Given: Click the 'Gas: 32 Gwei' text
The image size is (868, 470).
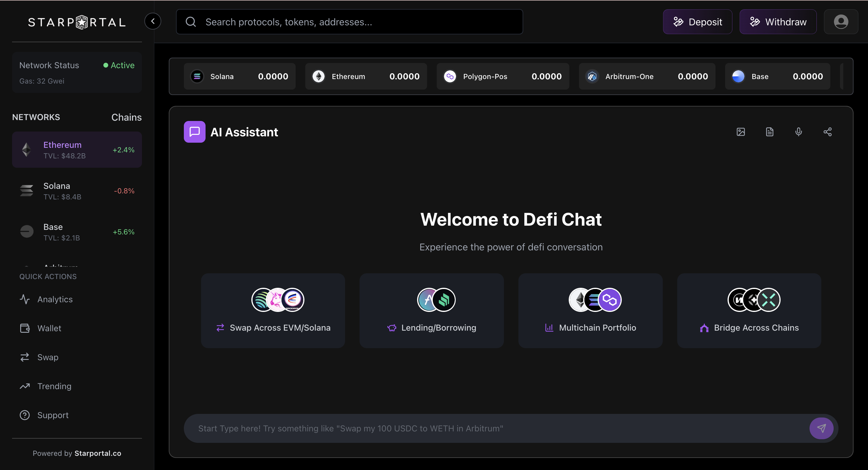Looking at the screenshot, I should click(42, 81).
